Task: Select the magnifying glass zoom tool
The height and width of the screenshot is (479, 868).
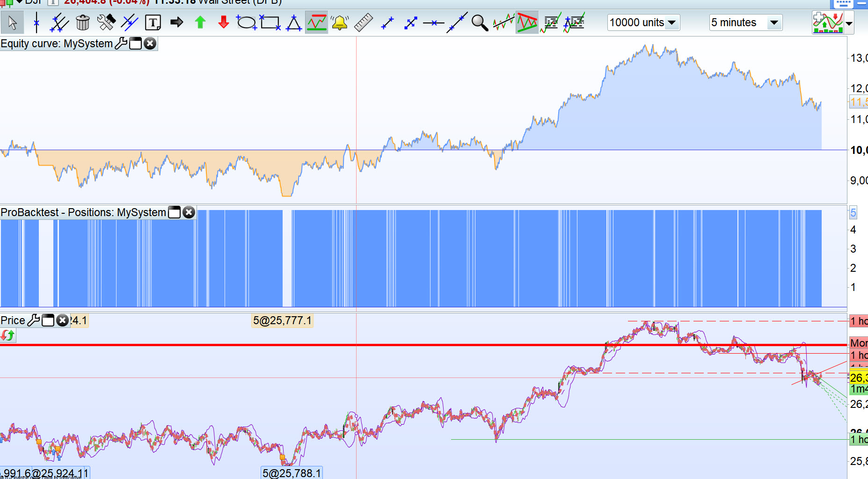Action: pos(480,22)
